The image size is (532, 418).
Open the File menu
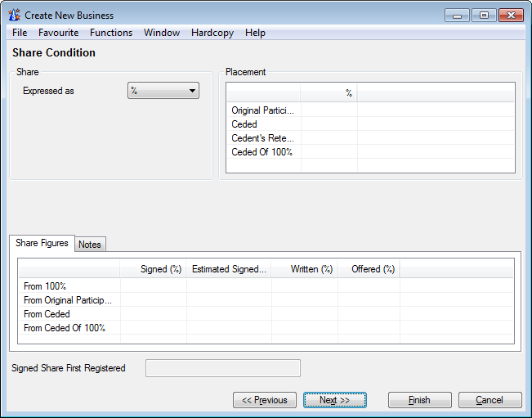point(20,33)
